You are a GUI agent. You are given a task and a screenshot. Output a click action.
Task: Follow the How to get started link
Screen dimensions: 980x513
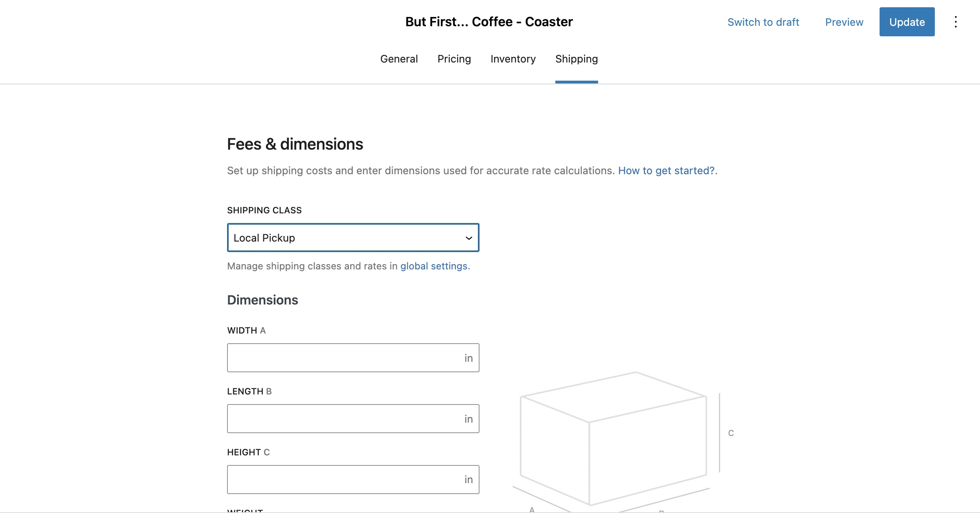tap(666, 171)
